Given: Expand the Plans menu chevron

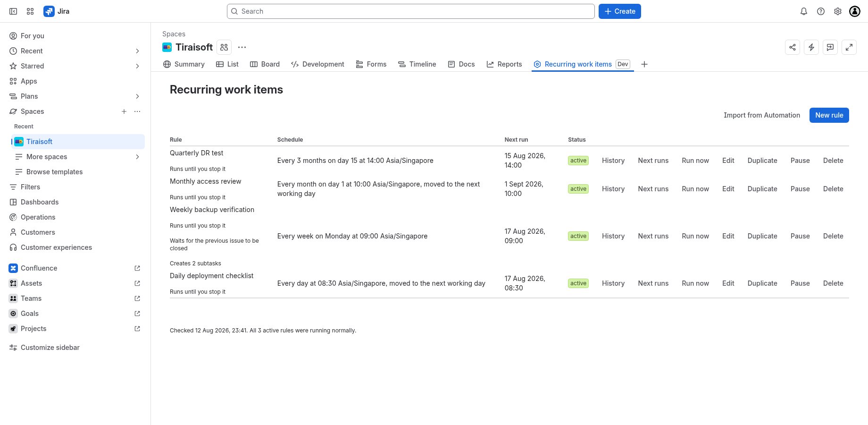Looking at the screenshot, I should pyautogui.click(x=137, y=96).
